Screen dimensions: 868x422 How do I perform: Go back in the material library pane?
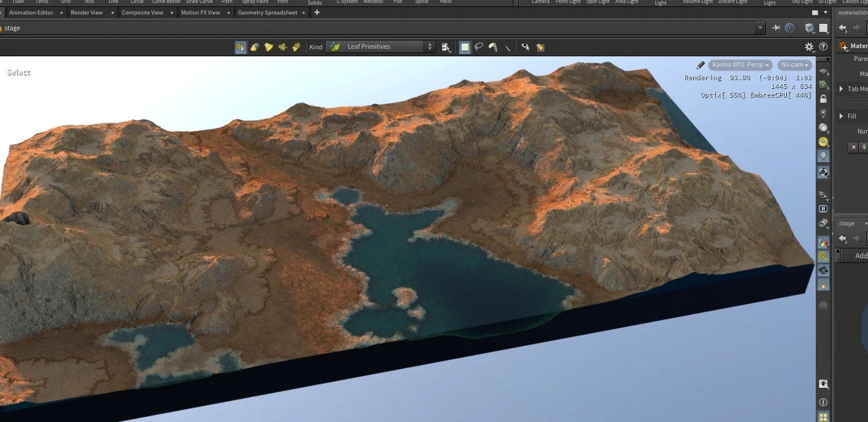842,28
